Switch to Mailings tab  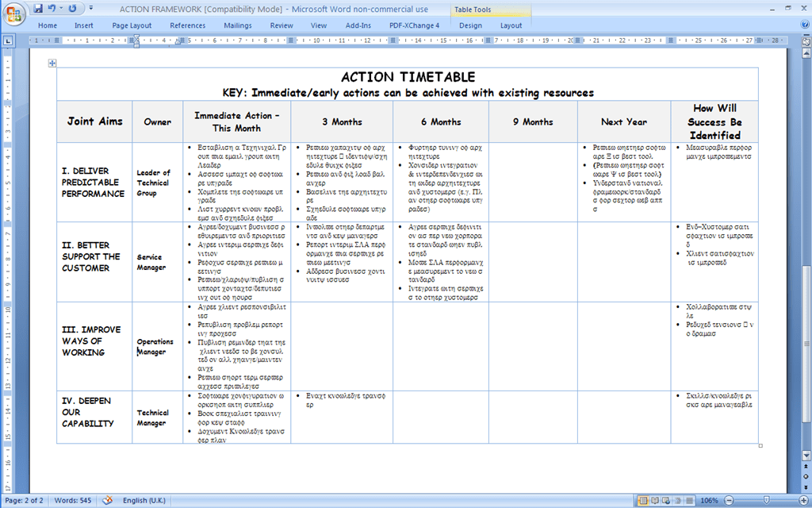238,25
